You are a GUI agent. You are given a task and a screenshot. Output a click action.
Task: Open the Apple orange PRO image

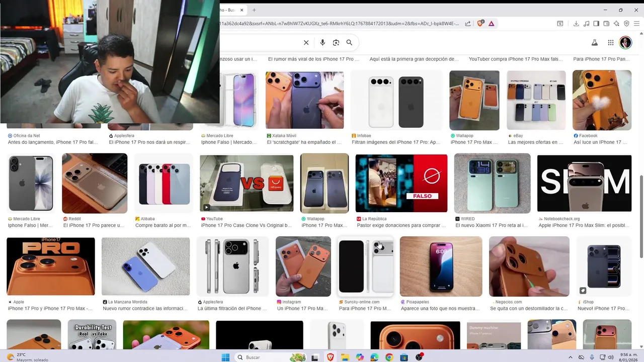(x=51, y=266)
